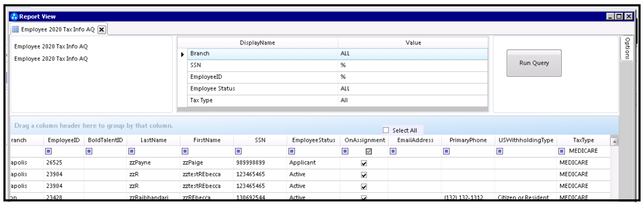Sort by the PrimaryPhone column header
The width and height of the screenshot is (644, 204).
click(468, 140)
